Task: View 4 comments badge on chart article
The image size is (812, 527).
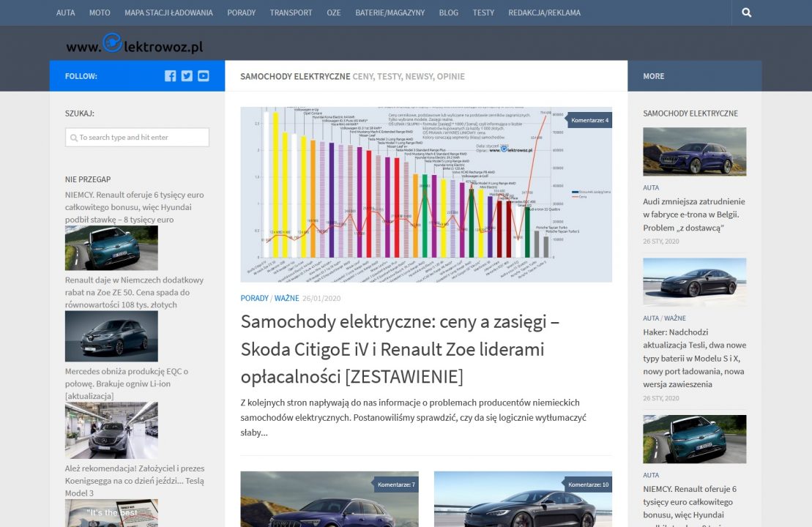Action: [x=589, y=120]
